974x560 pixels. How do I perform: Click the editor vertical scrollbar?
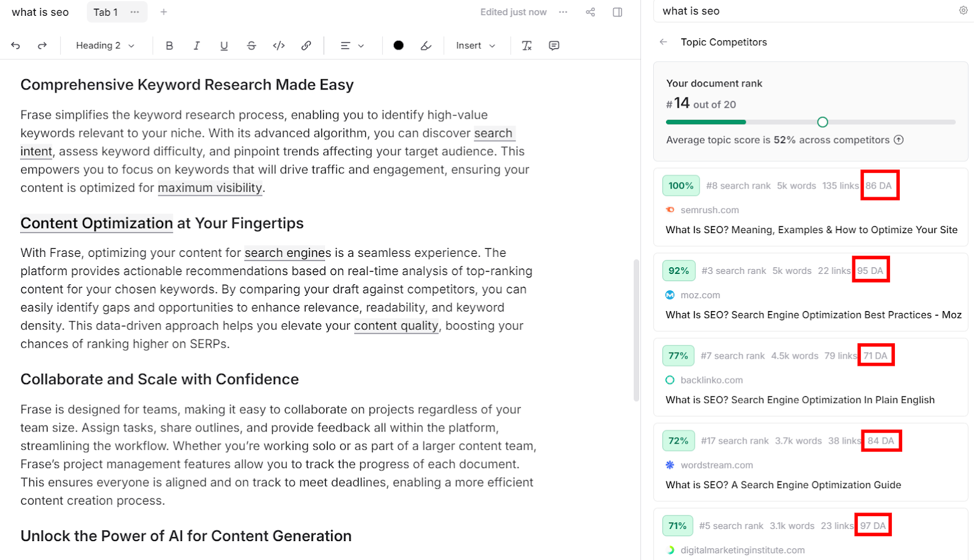coord(637,331)
